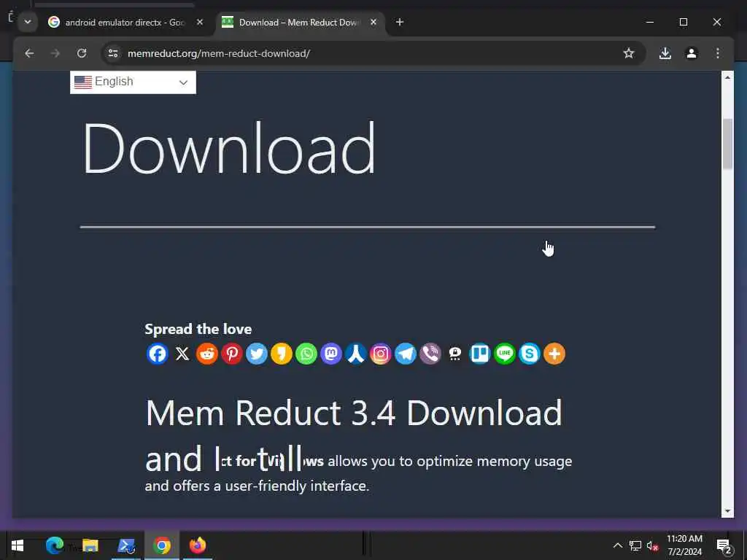Share on Instagram icon
747x560 pixels.
coord(380,354)
